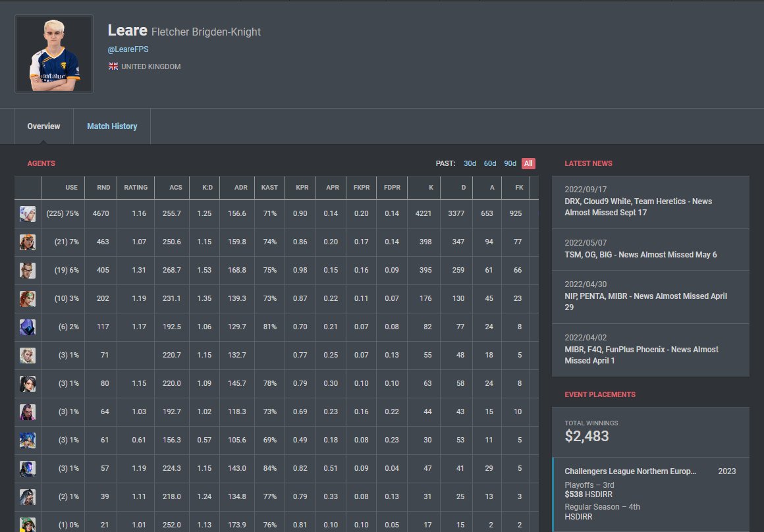Click the agent icon in the (21) 7% row
The height and width of the screenshot is (532, 764).
click(x=27, y=242)
